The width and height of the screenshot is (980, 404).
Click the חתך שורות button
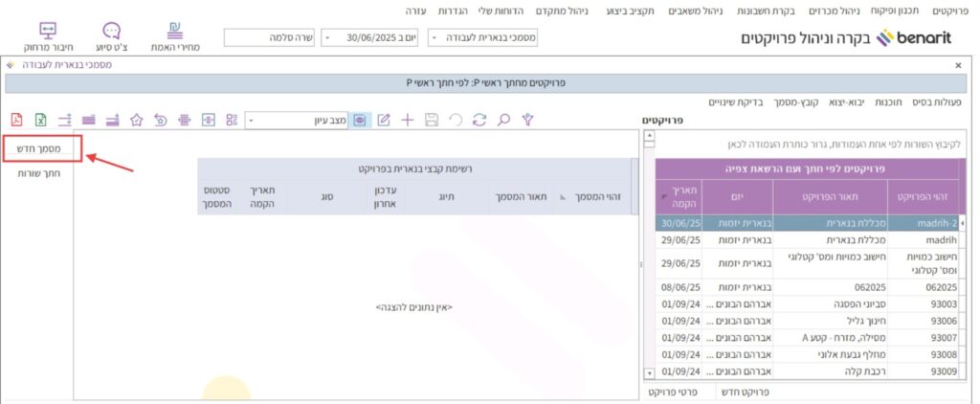click(x=39, y=173)
